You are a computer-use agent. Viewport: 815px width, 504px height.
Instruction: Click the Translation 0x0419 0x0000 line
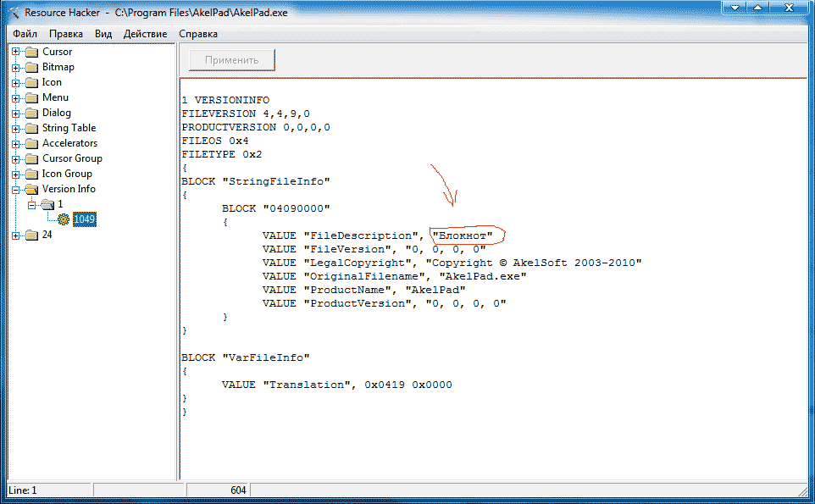pyautogui.click(x=337, y=385)
